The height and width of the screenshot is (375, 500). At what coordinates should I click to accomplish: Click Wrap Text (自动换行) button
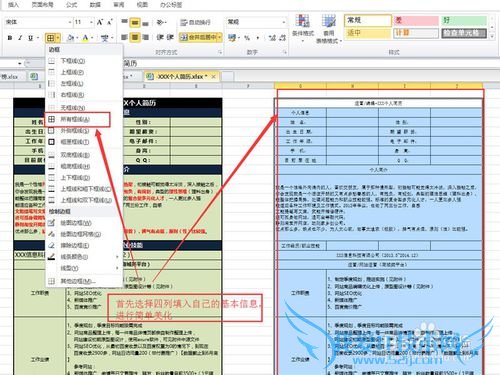point(196,22)
